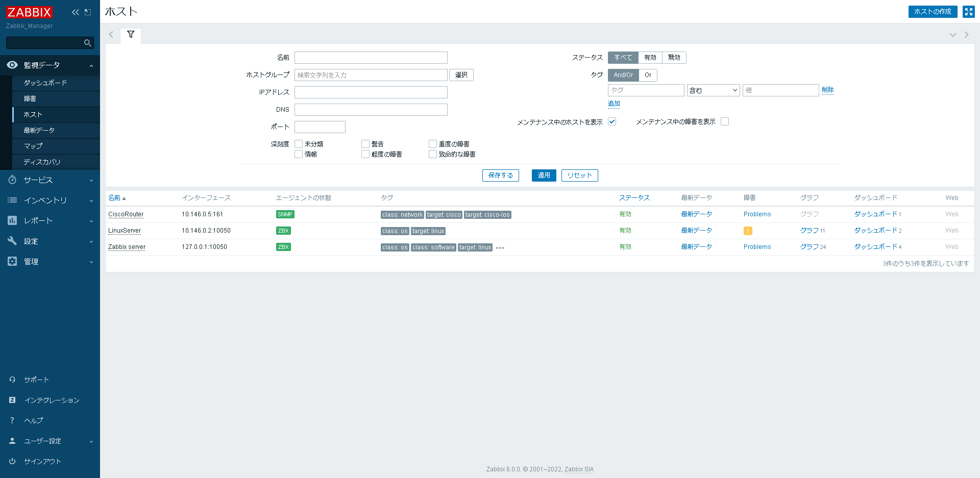Click the hide-sidebar icon next to the chevrons
The width and height of the screenshot is (980, 478).
click(88, 12)
